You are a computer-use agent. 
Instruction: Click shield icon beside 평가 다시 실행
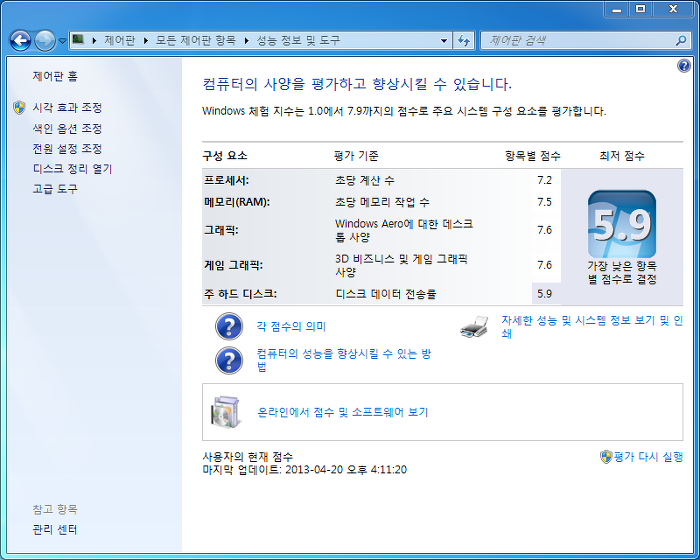606,456
